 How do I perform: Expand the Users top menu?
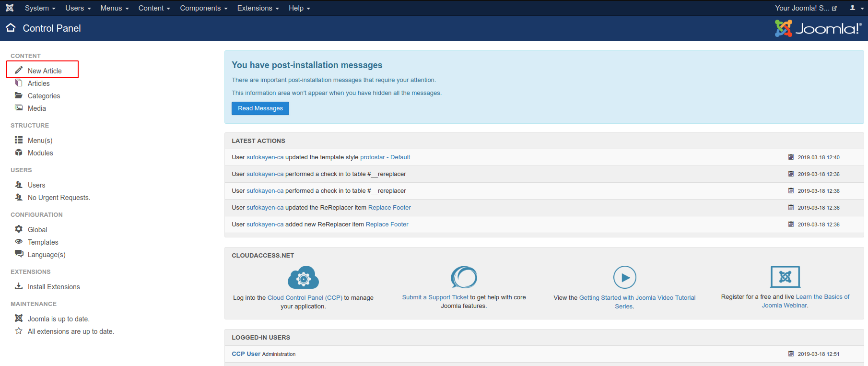pyautogui.click(x=78, y=8)
